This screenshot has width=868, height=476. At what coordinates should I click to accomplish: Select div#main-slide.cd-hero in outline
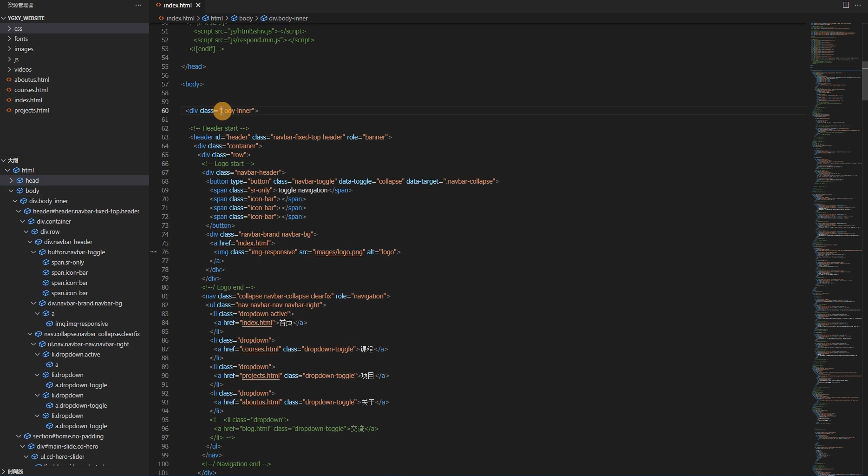point(67,446)
